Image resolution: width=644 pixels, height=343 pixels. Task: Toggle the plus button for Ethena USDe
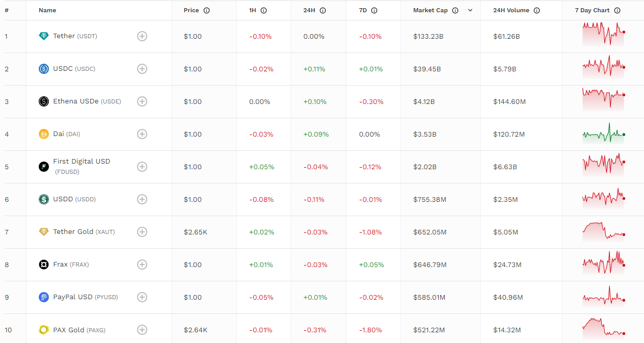click(142, 101)
